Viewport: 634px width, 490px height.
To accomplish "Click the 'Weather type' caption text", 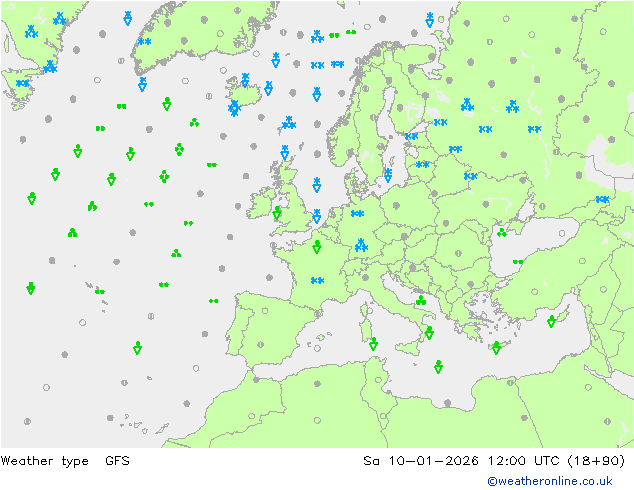I will click(44, 460).
